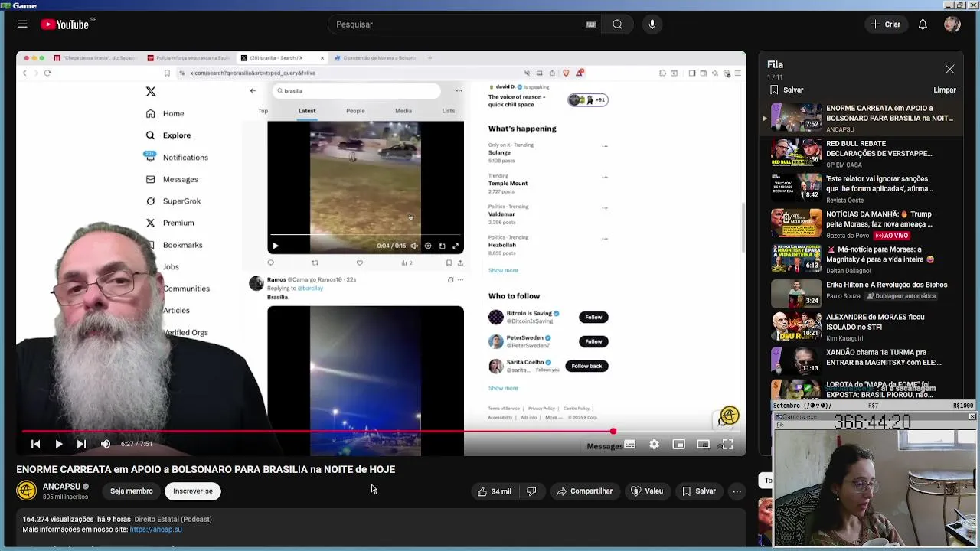
Task: Open more options for Valdemar trend
Action: coord(605,207)
